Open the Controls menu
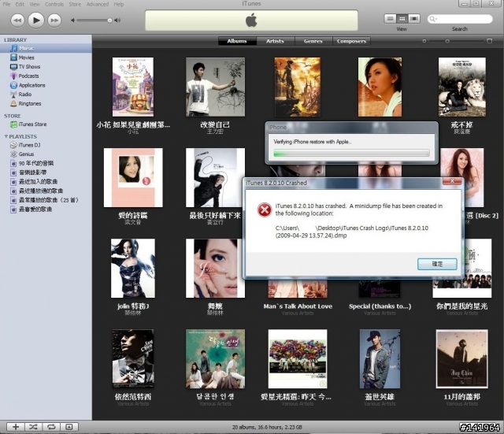The image size is (504, 434). tap(54, 4)
